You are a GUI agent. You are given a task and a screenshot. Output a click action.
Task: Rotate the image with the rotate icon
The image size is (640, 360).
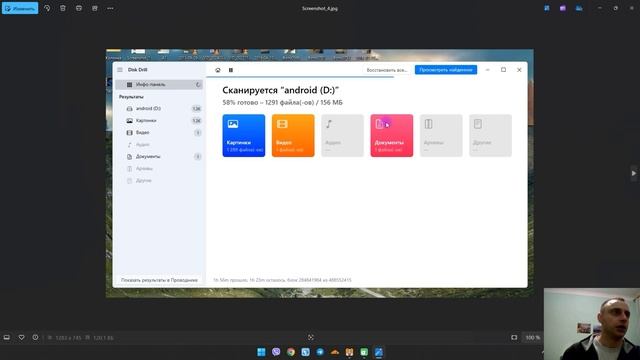pyautogui.click(x=47, y=8)
